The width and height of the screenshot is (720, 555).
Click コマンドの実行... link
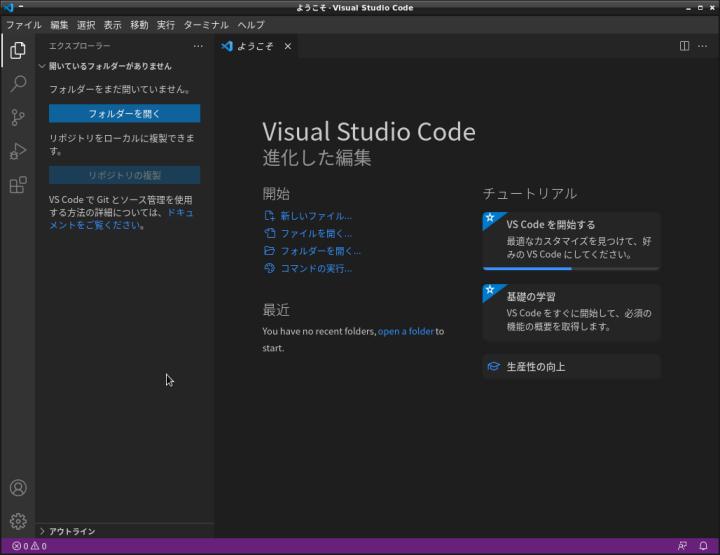(315, 268)
